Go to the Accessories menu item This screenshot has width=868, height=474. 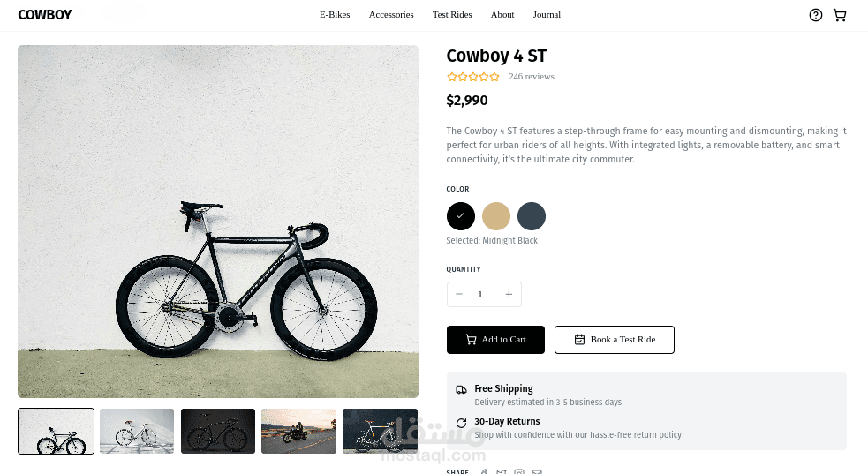tap(391, 15)
